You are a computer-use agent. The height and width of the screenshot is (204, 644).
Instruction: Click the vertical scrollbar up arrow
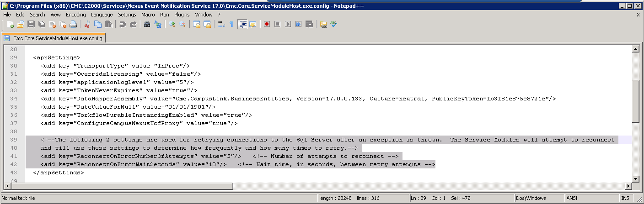click(636, 49)
